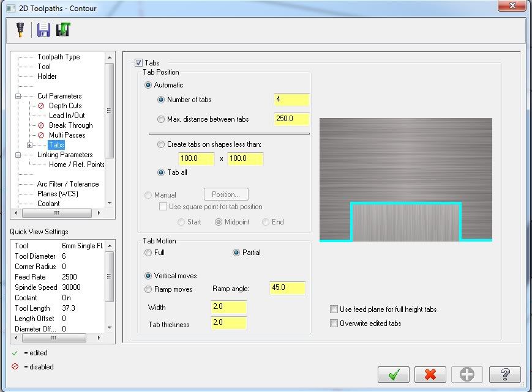Click the Width 2.0 field
Screen dimensions: 532x392
coord(228,306)
